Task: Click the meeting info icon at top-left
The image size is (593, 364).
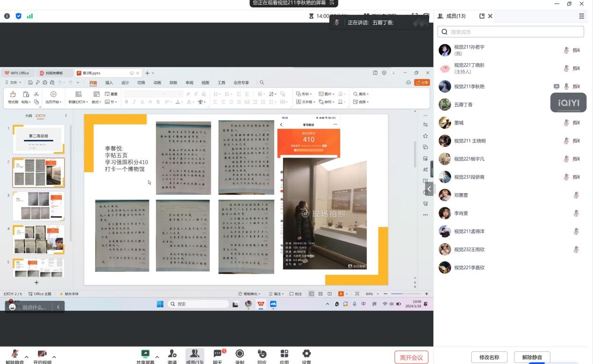Action: [7, 16]
